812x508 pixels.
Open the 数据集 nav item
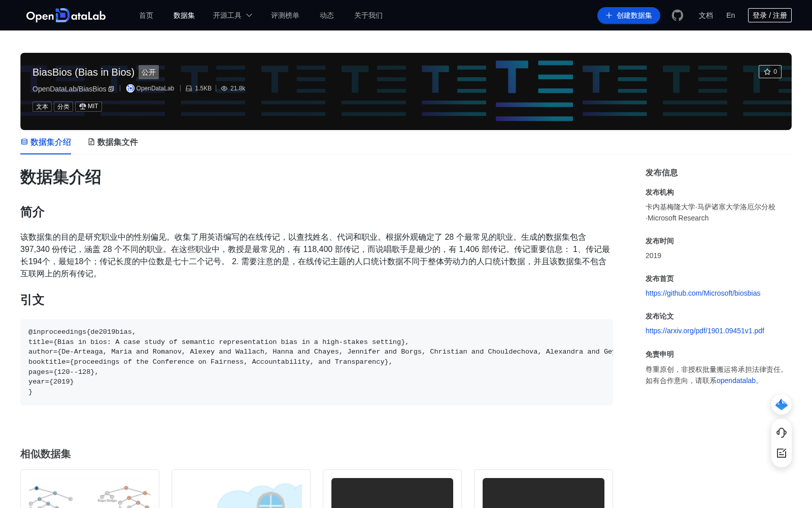click(184, 16)
